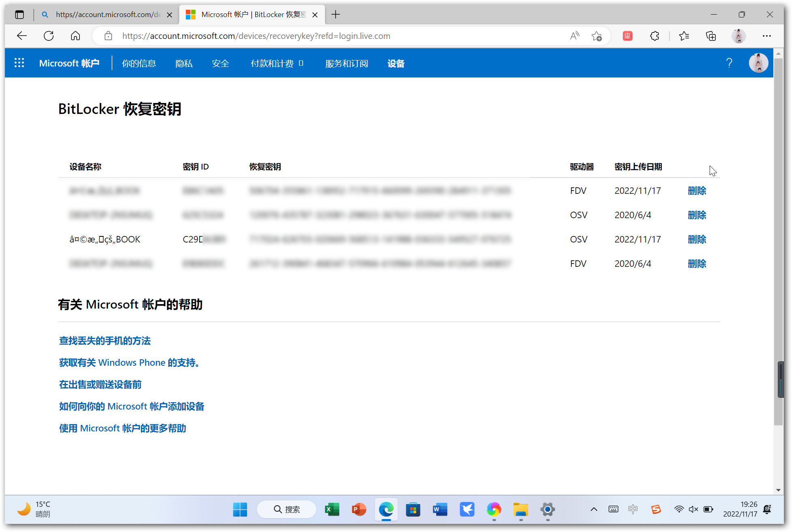Open 在出售或赠送设备前 help link
Screen dimensions: 792x532
100,384
